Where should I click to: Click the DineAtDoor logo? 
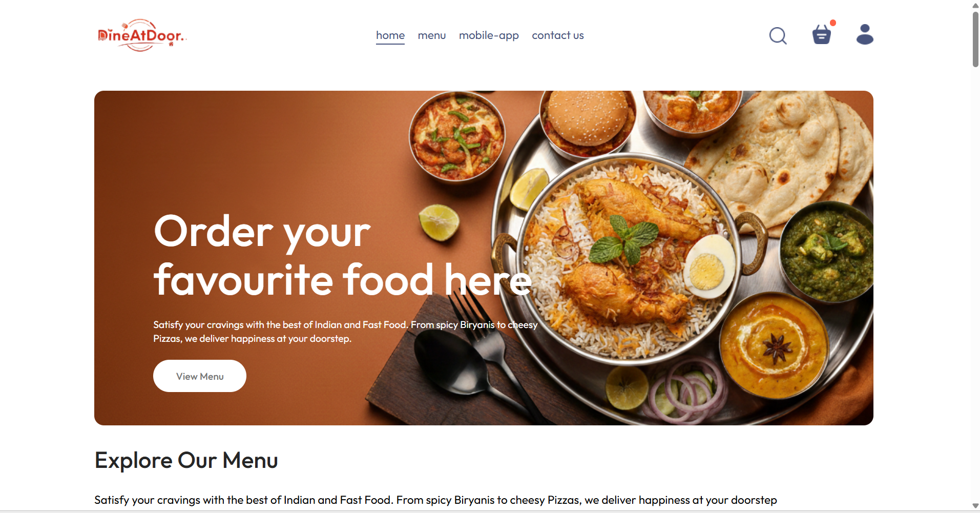click(142, 35)
